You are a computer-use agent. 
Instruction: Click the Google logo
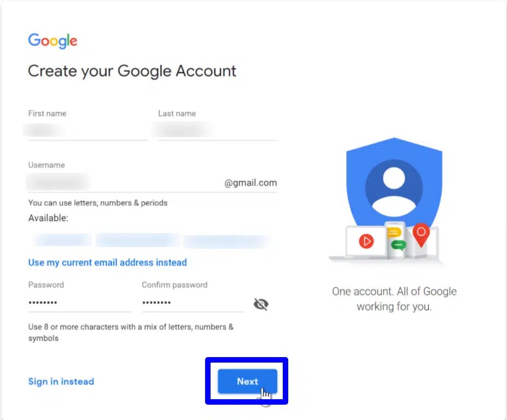53,40
